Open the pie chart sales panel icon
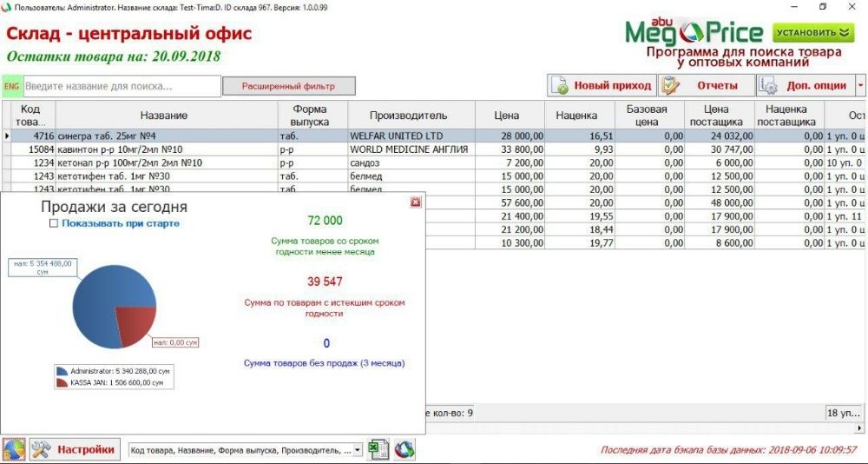The image size is (868, 464). point(15,448)
